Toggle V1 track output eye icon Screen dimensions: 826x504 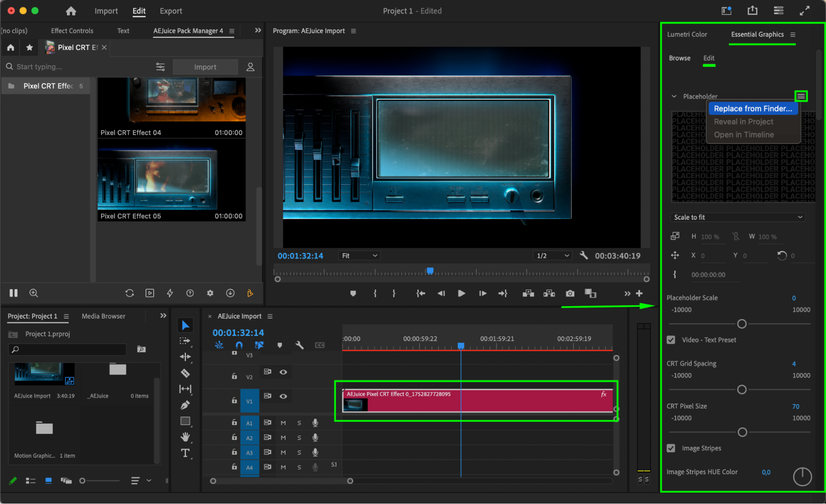tap(283, 396)
